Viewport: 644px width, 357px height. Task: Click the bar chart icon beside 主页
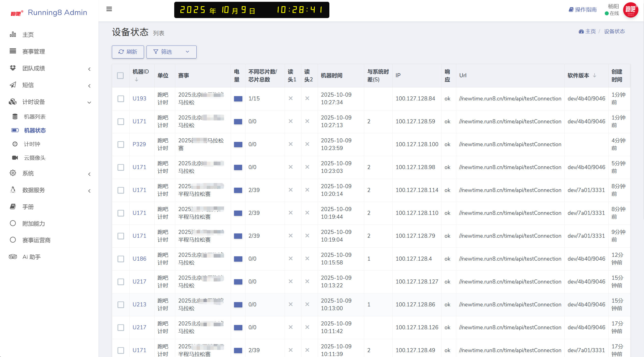13,34
